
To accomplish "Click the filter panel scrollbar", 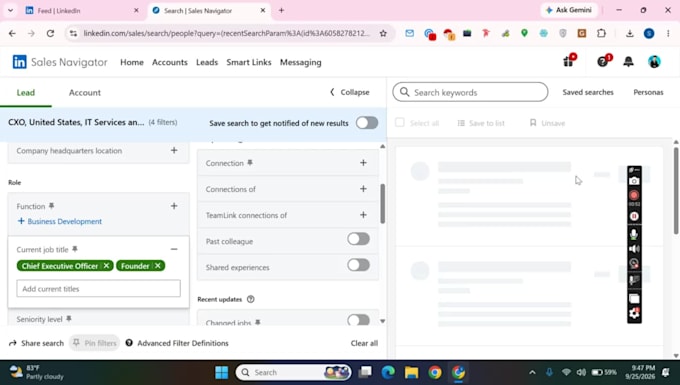I will tap(382, 204).
